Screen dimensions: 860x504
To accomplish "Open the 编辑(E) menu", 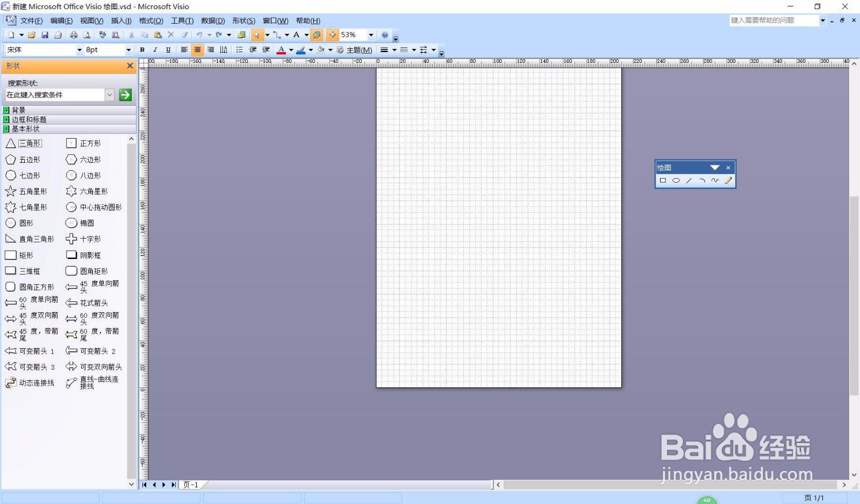I will coord(61,21).
